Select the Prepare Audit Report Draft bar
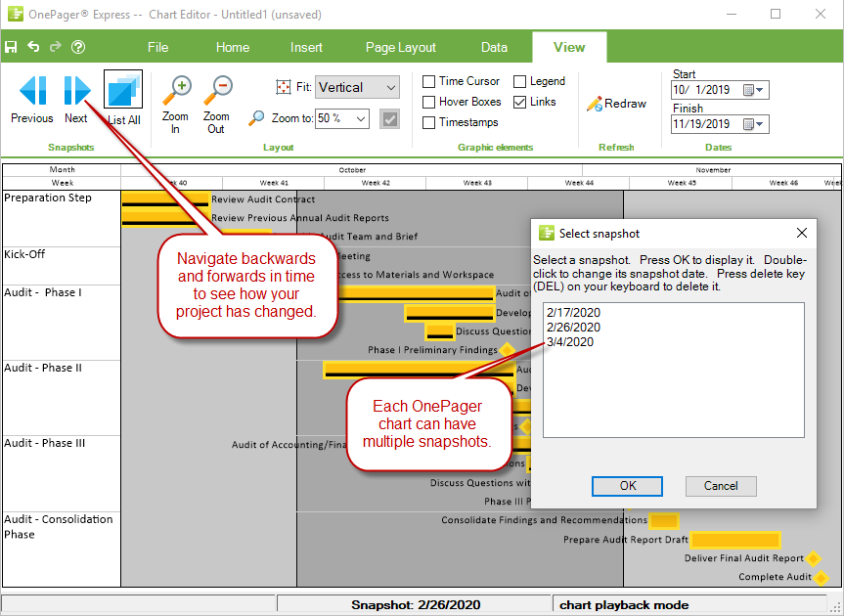Image resolution: width=844 pixels, height=616 pixels. click(x=735, y=540)
